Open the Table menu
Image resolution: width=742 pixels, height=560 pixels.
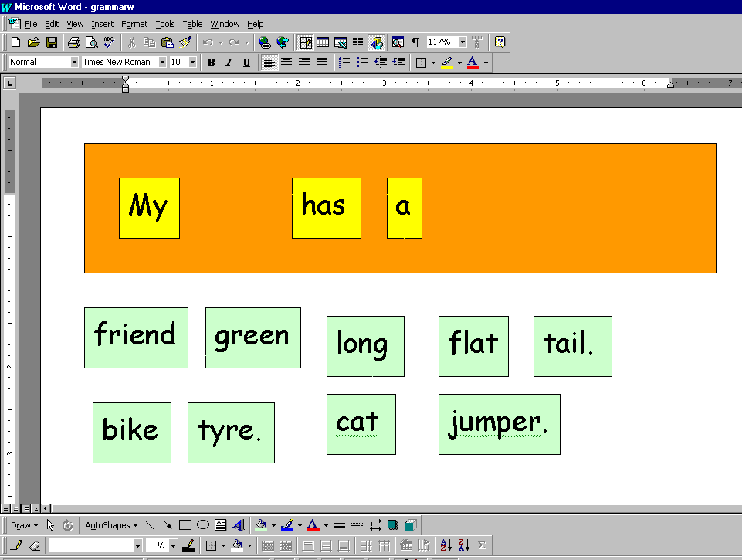point(192,24)
